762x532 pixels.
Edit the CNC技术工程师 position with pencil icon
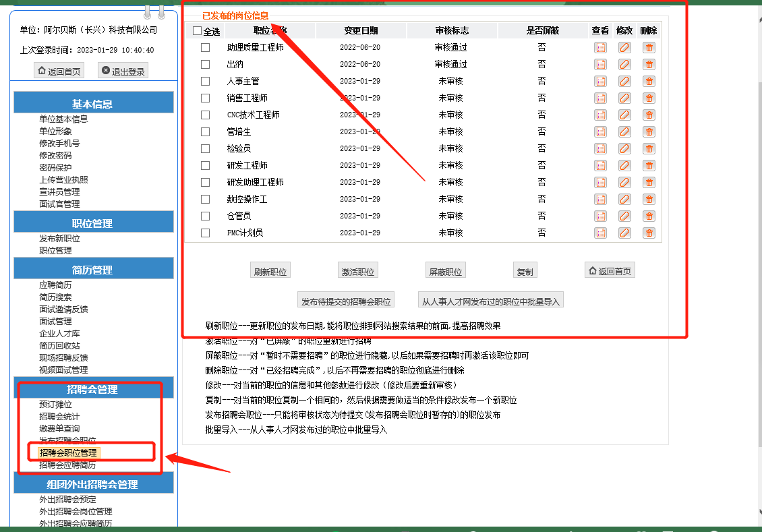[x=624, y=115]
